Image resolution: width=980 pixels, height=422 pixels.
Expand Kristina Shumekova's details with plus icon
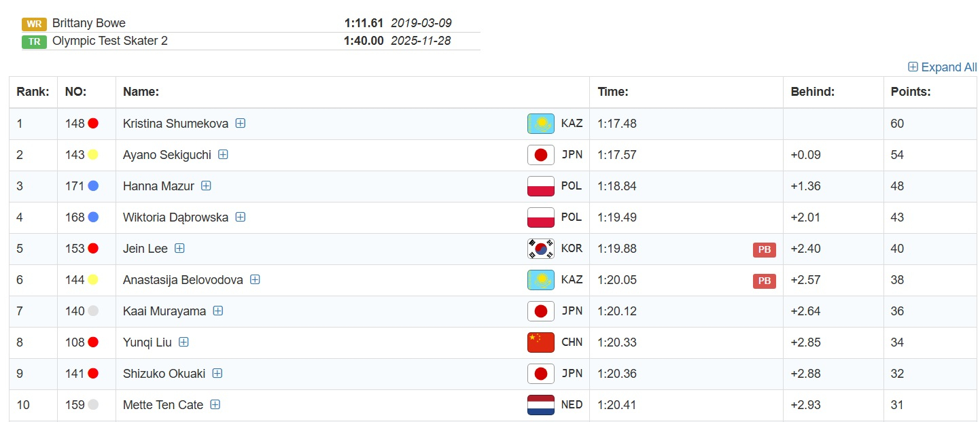tap(241, 124)
